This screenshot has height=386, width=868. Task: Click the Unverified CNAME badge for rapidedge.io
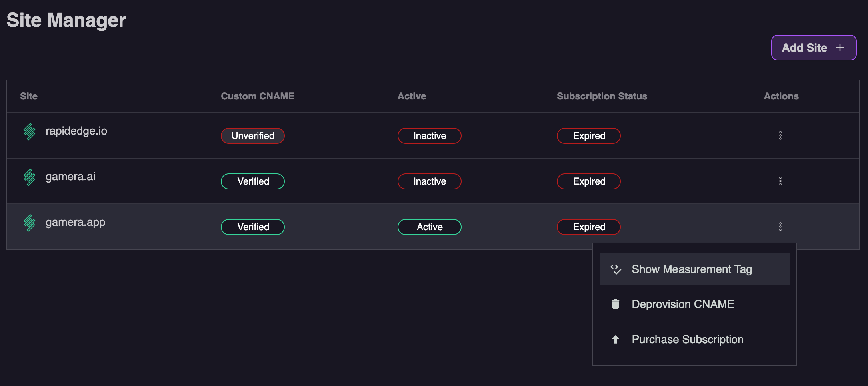[x=252, y=135]
